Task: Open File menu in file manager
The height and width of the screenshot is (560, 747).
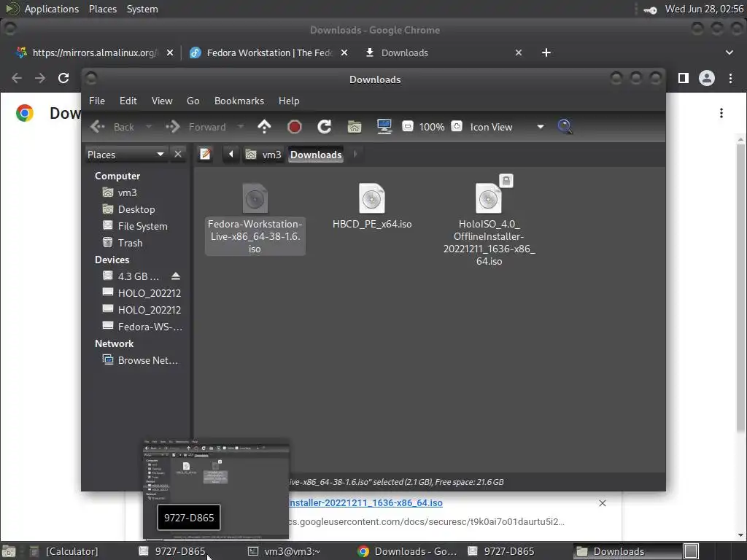Action: point(97,101)
